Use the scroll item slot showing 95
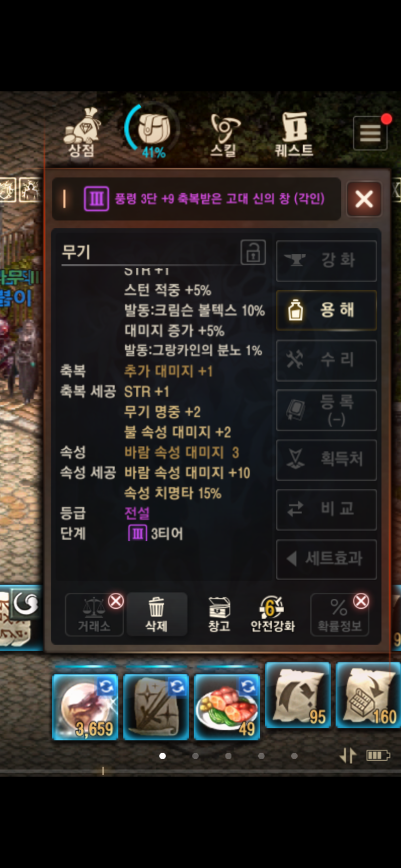Image resolution: width=401 pixels, height=868 pixels. click(298, 695)
